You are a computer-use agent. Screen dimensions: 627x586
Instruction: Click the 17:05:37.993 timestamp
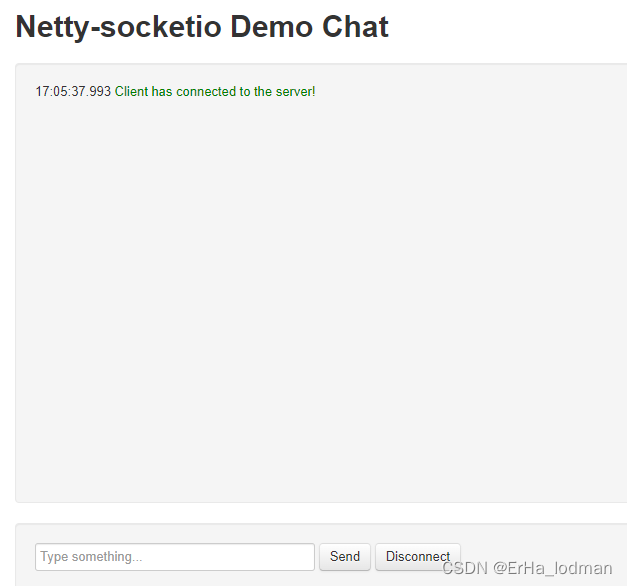point(73,92)
